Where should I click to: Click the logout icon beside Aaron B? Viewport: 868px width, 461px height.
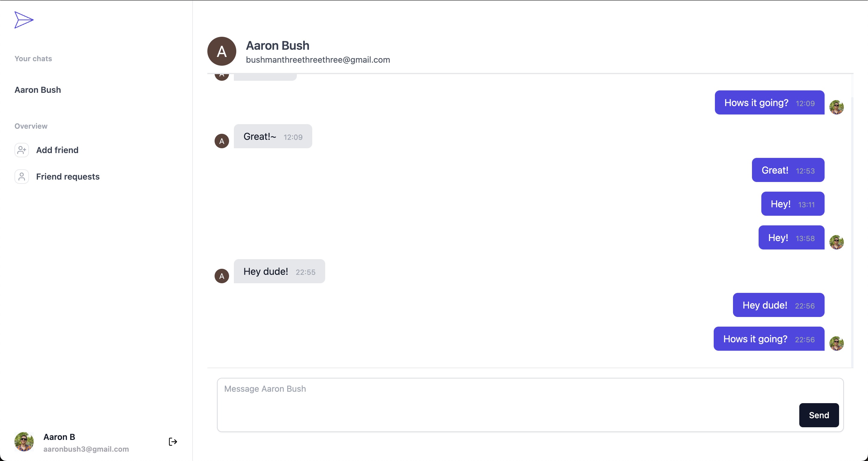173,442
